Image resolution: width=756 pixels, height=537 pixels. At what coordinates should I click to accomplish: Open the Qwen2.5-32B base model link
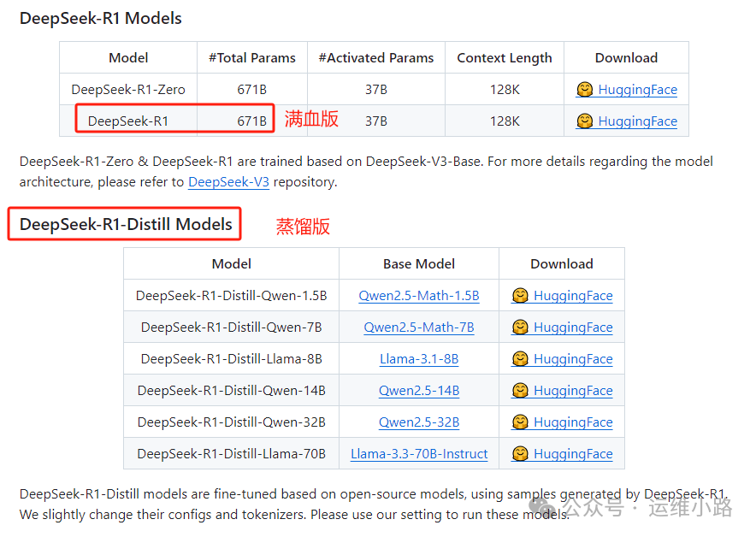tap(419, 422)
